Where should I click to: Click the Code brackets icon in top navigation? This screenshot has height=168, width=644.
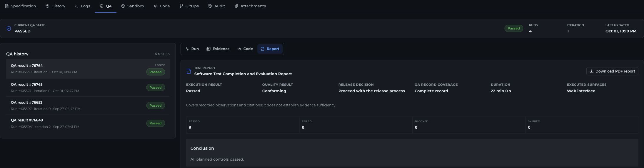[x=156, y=6]
